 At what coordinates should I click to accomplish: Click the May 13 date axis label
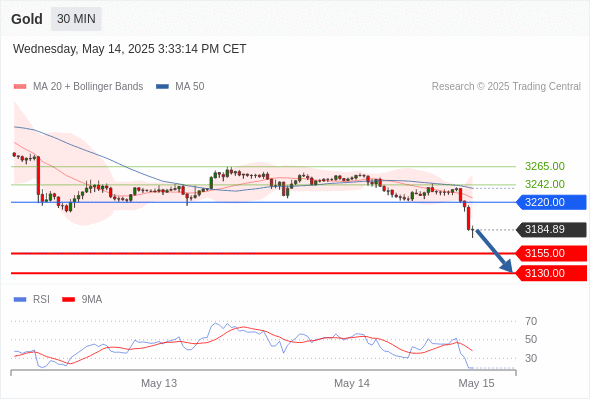tap(159, 383)
